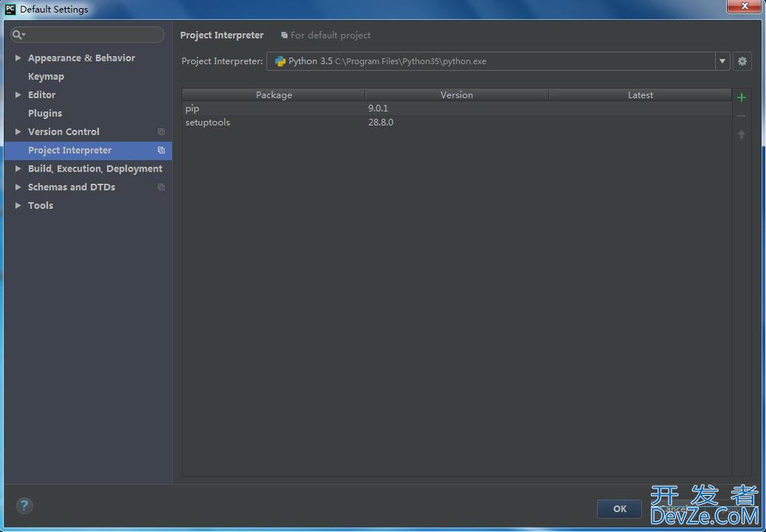Screen dimensions: 766x532
Task: Select Version Control settings
Action: tap(63, 131)
